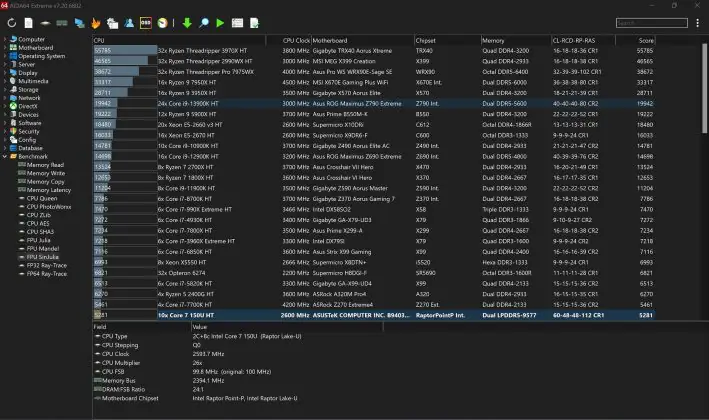Select Database in the sidebar tree
Viewport: 709px width, 420px height.
pyautogui.click(x=30, y=148)
